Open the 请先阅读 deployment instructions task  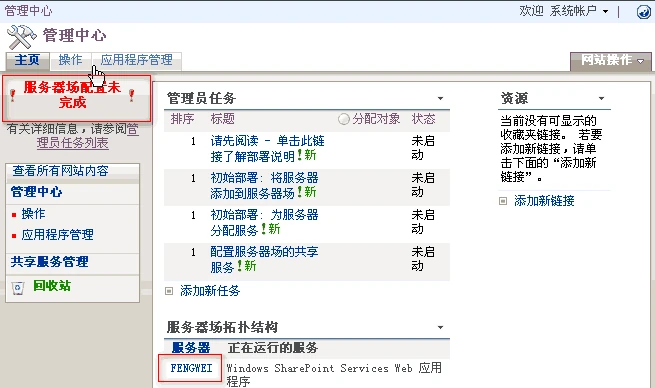(267, 148)
